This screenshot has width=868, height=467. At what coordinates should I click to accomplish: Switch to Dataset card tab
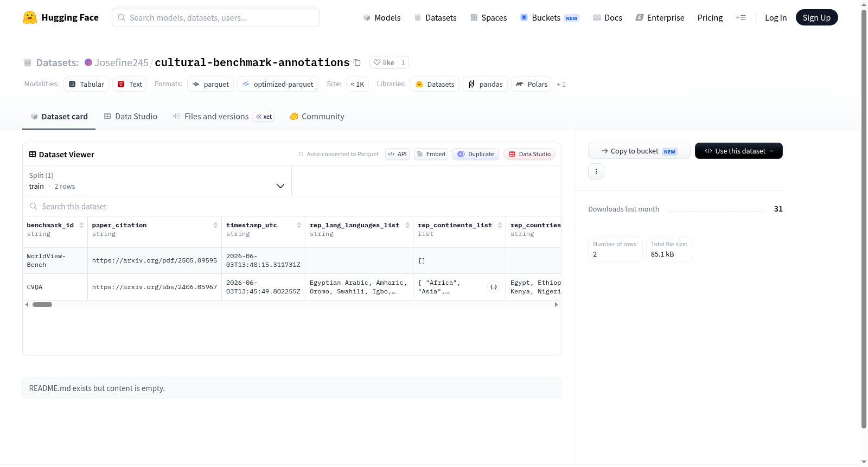click(59, 116)
